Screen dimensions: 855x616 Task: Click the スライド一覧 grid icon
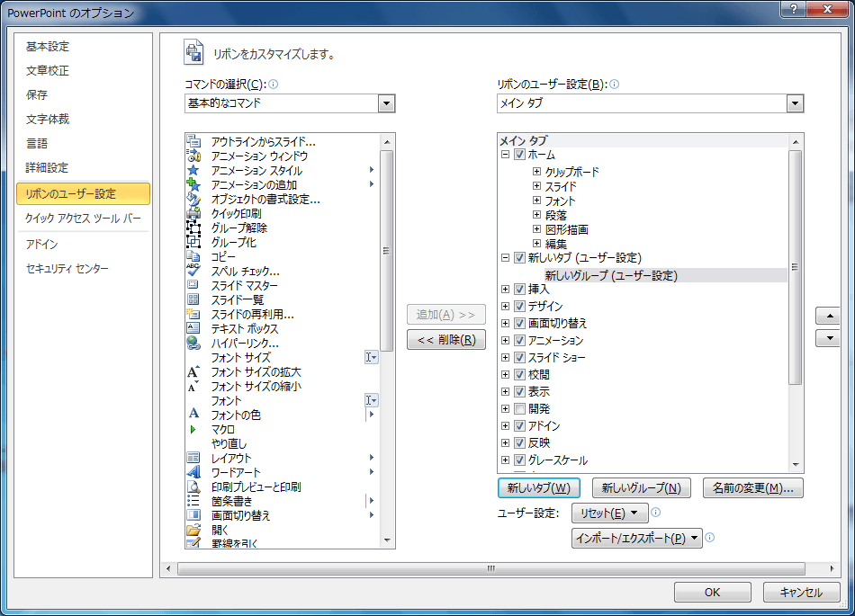pyautogui.click(x=193, y=299)
